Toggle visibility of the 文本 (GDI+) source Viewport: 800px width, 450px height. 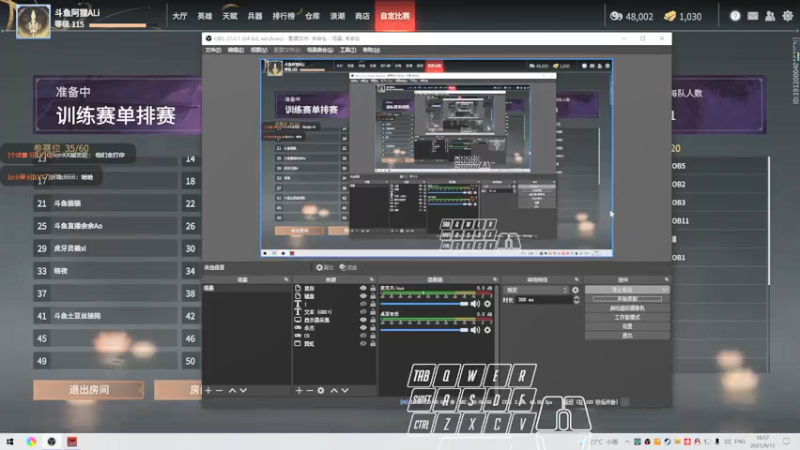(x=363, y=312)
